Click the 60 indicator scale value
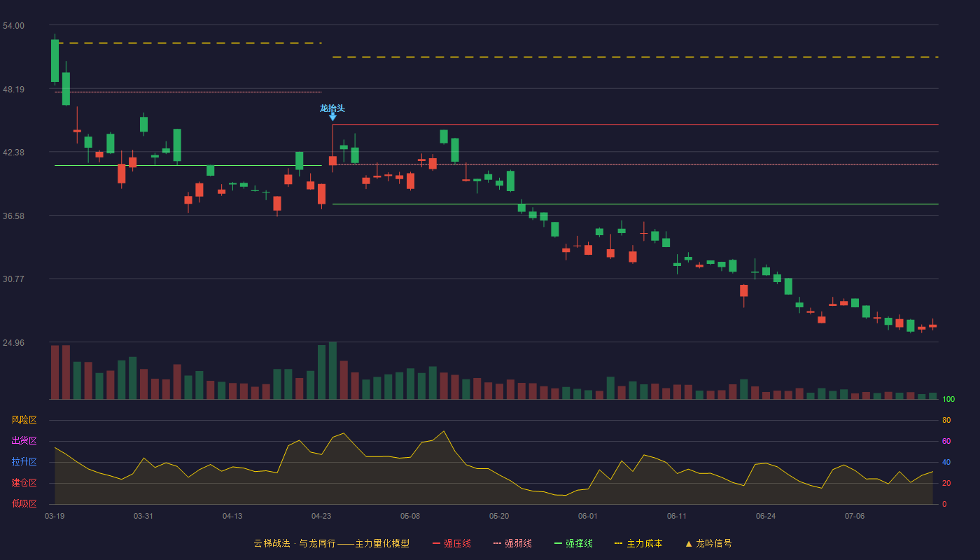Viewport: 980px width, 560px height. point(946,441)
